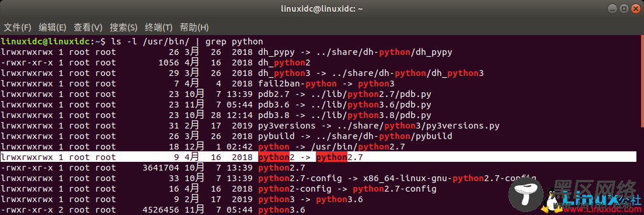This screenshot has height=215, width=644.
Task: Open the 查看(V) menu
Action: [88, 27]
